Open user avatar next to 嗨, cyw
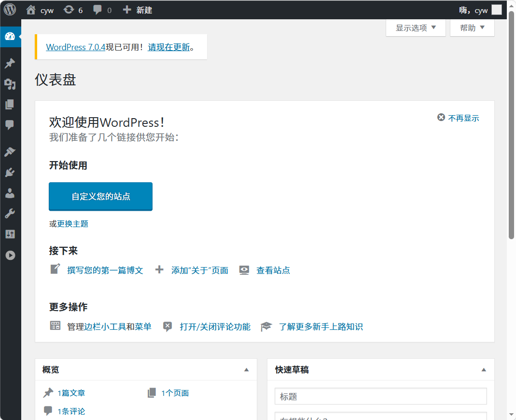Image resolution: width=516 pixels, height=420 pixels. tap(497, 10)
